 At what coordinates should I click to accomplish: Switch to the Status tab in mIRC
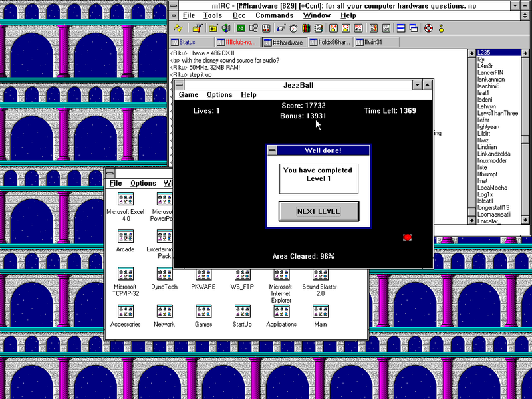pos(192,42)
